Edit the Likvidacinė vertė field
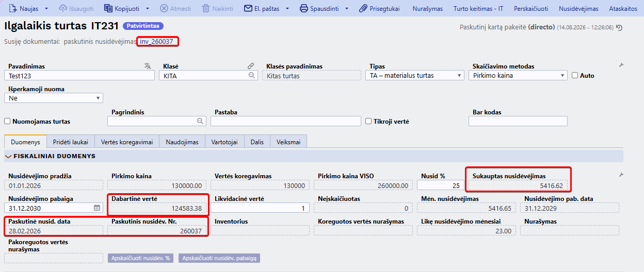Image resolution: width=644 pixels, height=272 pixels. point(260,208)
